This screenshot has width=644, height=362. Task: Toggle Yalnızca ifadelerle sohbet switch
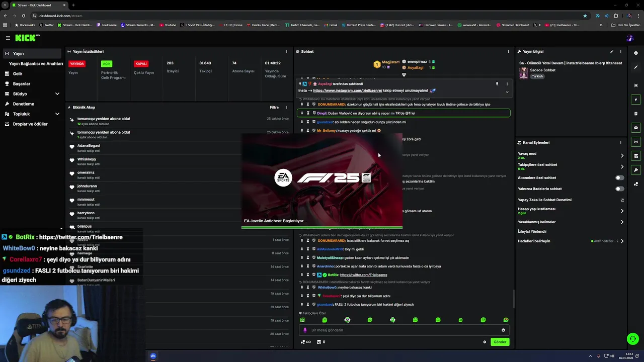(x=619, y=189)
